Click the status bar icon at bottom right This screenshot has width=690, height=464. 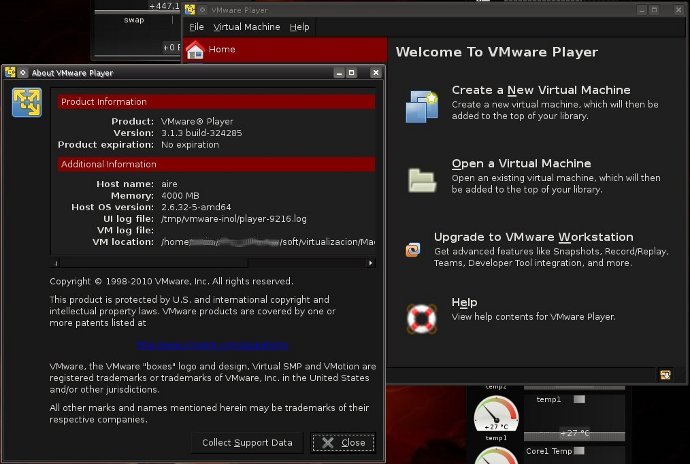665,375
